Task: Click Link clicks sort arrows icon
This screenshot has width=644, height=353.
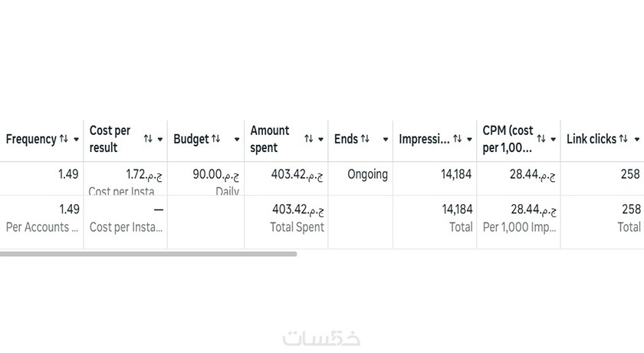Action: click(x=623, y=139)
